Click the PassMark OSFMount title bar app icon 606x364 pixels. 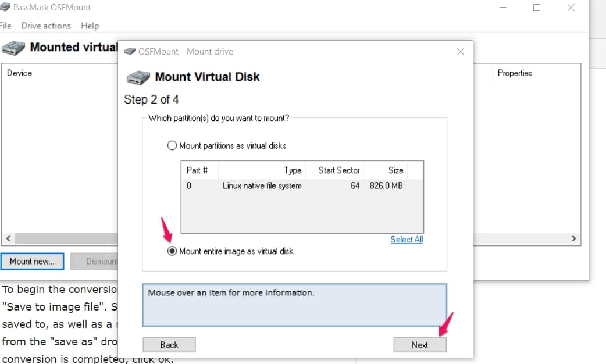[5, 7]
